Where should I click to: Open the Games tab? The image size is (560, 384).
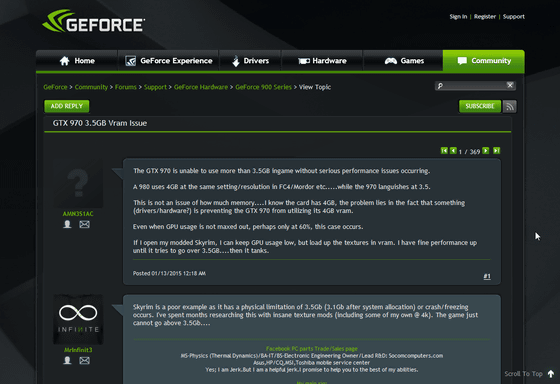point(403,61)
